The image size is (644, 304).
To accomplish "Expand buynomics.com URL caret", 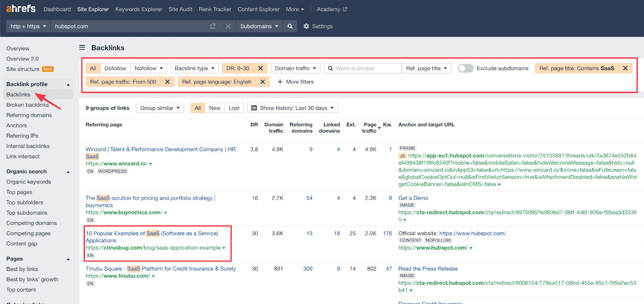I will pyautogui.click(x=165, y=213).
